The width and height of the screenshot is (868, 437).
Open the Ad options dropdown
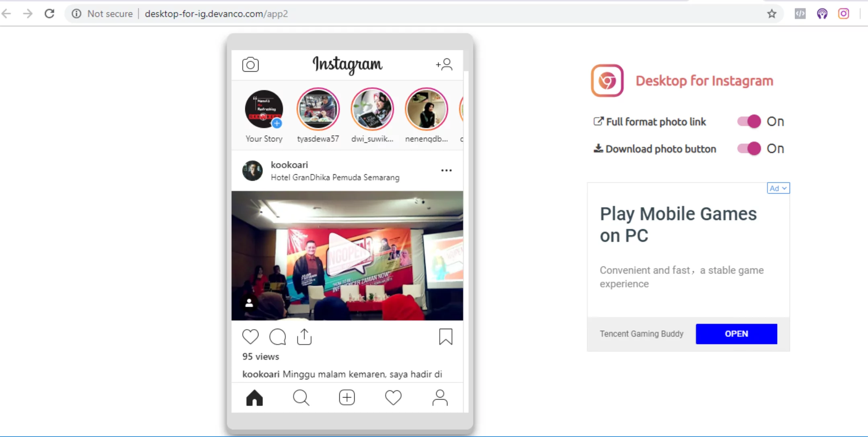778,188
